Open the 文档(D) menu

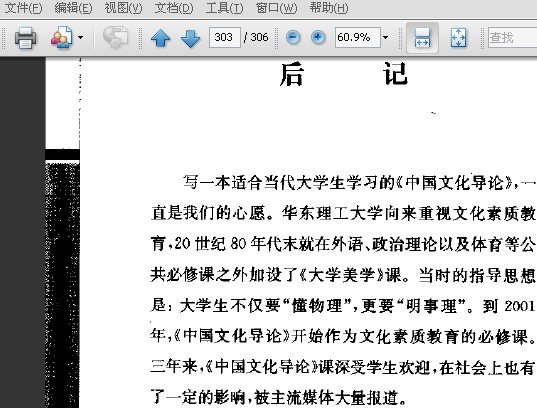click(174, 8)
